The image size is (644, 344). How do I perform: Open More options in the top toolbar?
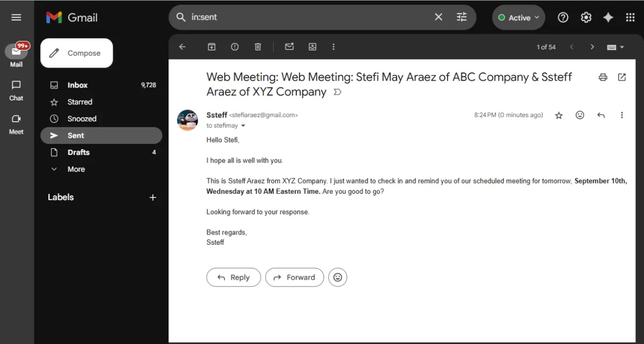click(x=333, y=47)
